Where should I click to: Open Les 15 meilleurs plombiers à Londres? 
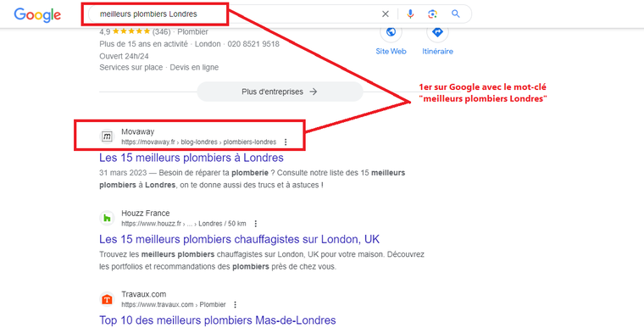(192, 158)
